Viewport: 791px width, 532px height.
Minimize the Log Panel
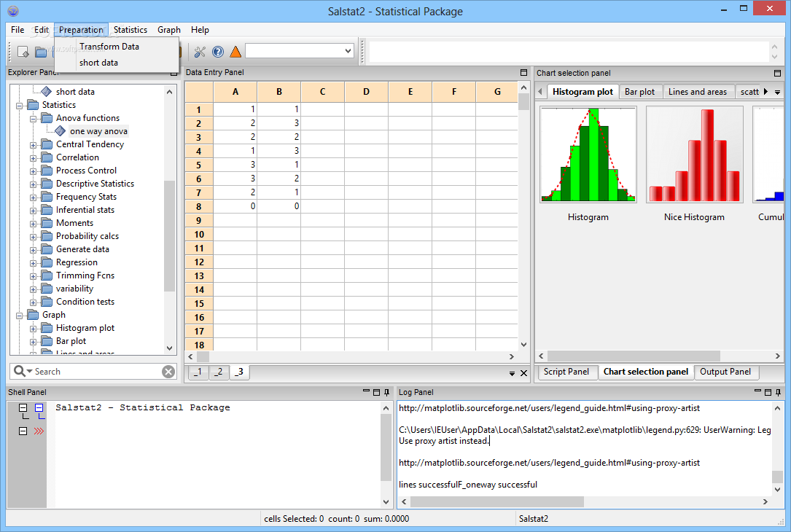(757, 391)
